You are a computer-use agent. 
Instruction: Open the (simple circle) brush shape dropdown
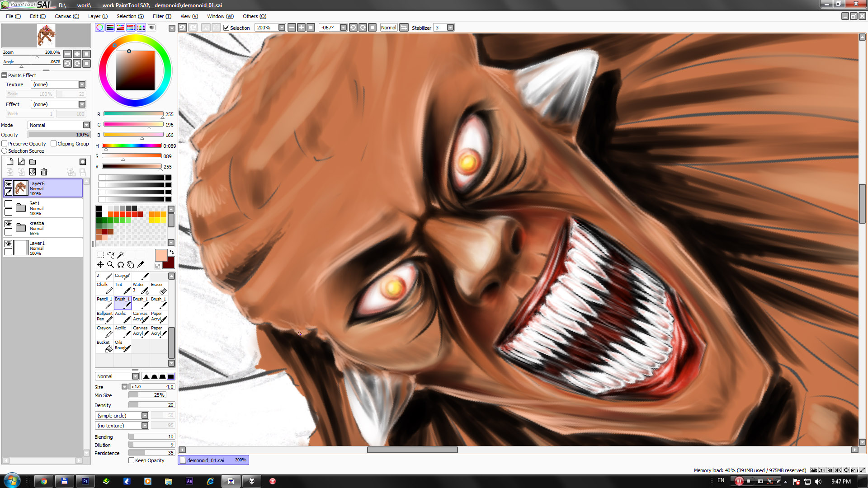122,416
